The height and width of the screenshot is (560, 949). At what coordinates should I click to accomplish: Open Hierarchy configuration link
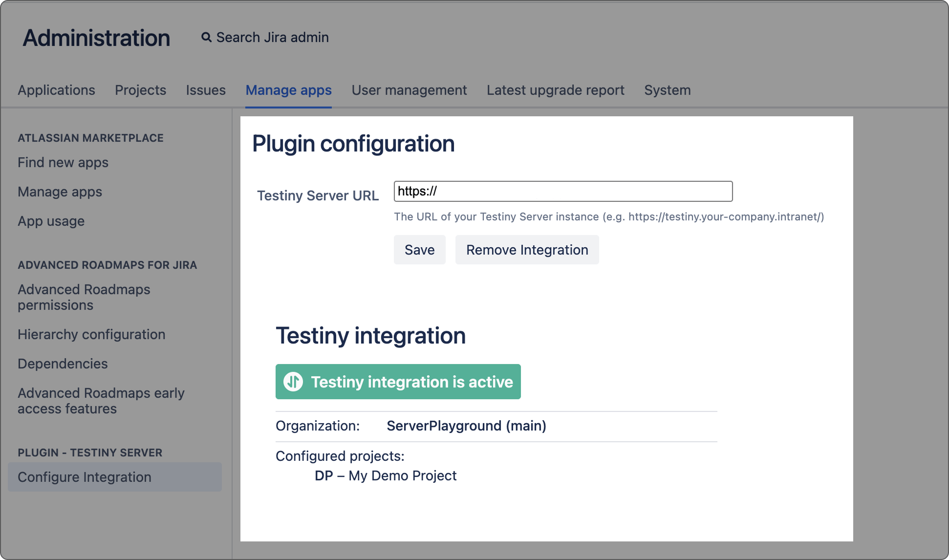(91, 334)
